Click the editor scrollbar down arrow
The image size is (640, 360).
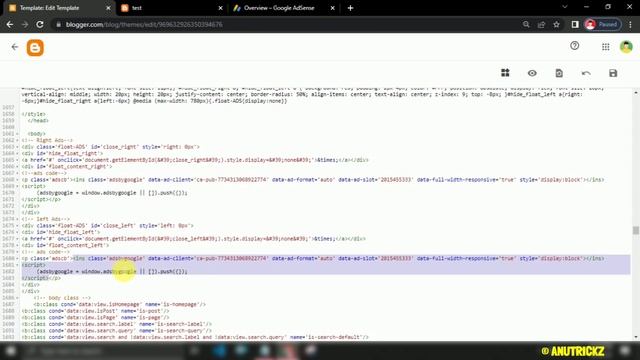pyautogui.click(x=636, y=337)
